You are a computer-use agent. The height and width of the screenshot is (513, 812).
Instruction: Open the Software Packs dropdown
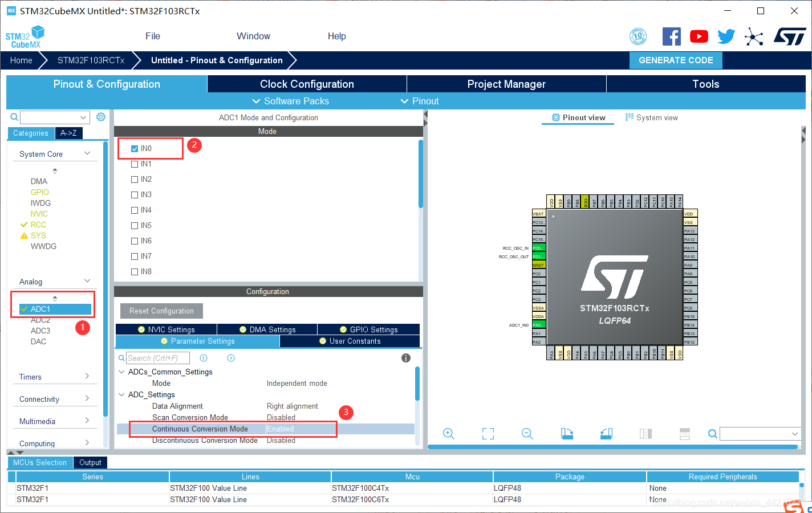click(x=290, y=101)
